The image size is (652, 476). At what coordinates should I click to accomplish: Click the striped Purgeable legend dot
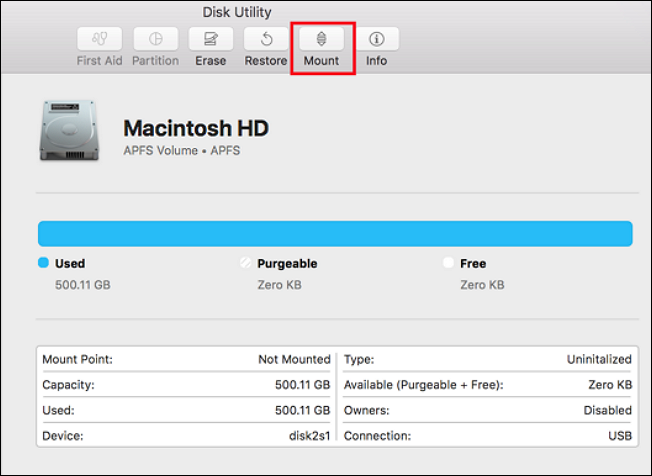click(x=245, y=264)
